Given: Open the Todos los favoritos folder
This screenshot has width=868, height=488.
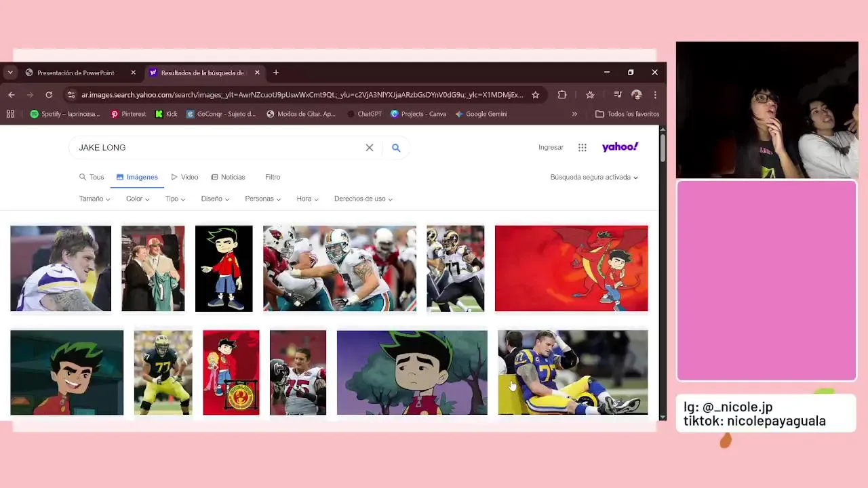Looking at the screenshot, I should tap(627, 114).
